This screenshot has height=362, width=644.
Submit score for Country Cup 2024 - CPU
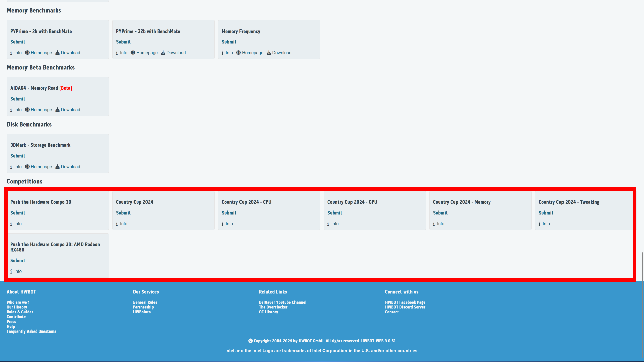(229, 213)
